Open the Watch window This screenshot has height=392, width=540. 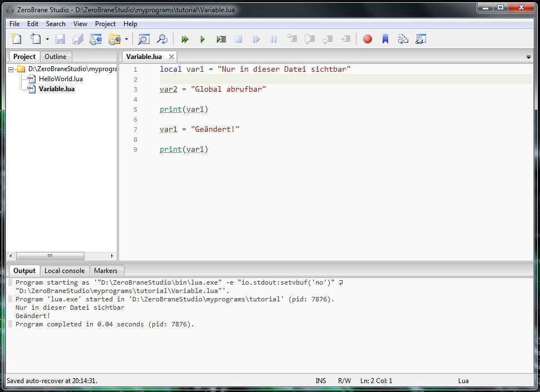point(420,39)
